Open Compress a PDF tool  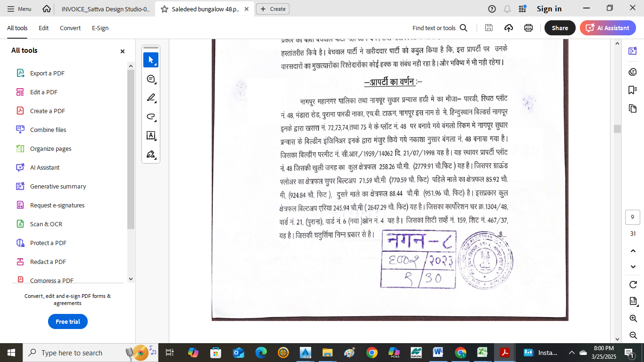(x=52, y=280)
